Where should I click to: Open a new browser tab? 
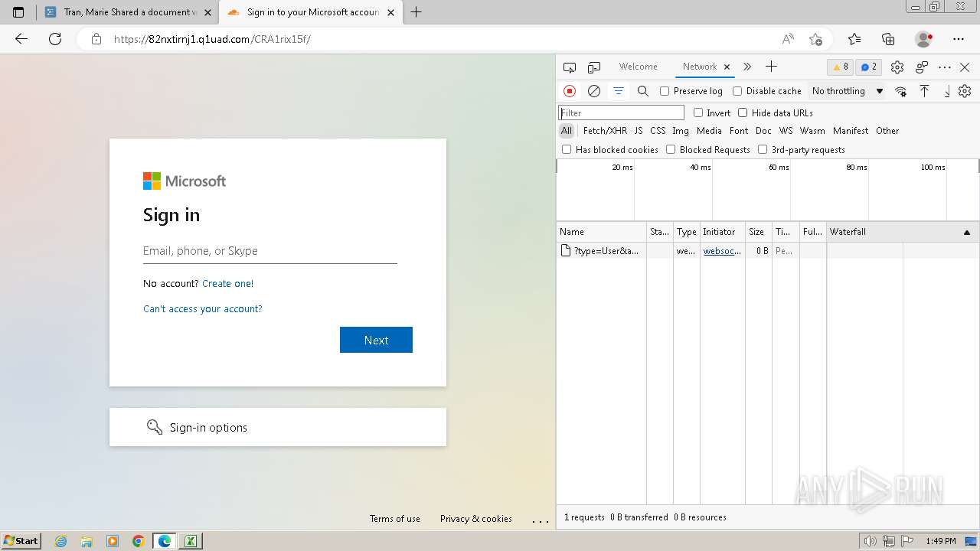coord(416,12)
